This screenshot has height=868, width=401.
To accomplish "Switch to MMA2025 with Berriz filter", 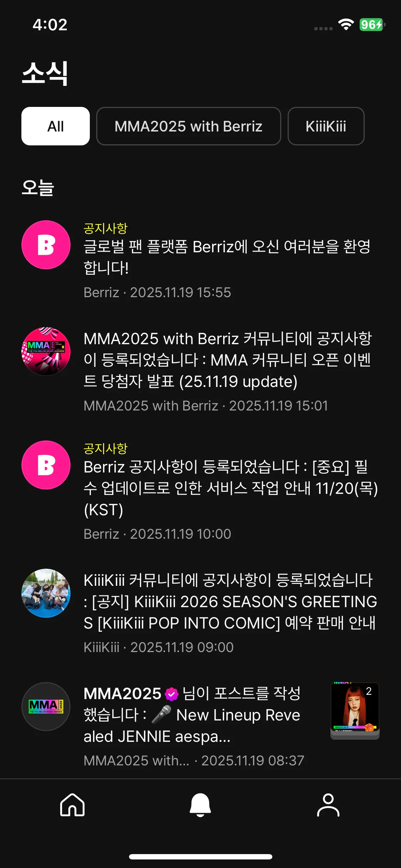I will [189, 126].
